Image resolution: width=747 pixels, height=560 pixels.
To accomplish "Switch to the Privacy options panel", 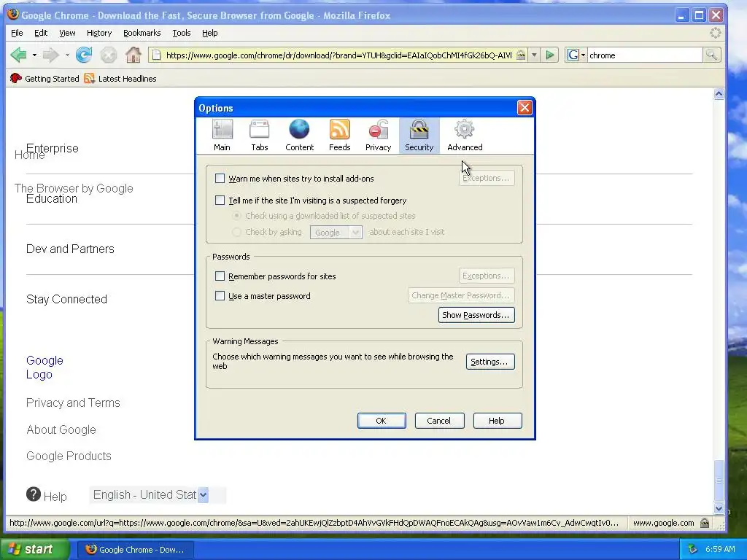I will (379, 136).
